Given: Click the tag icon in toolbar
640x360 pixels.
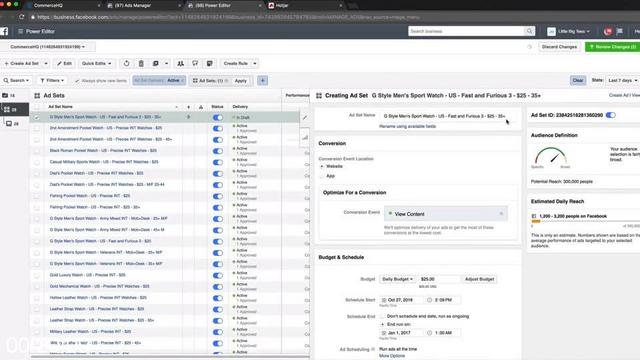Looking at the screenshot, I should coord(195,64).
